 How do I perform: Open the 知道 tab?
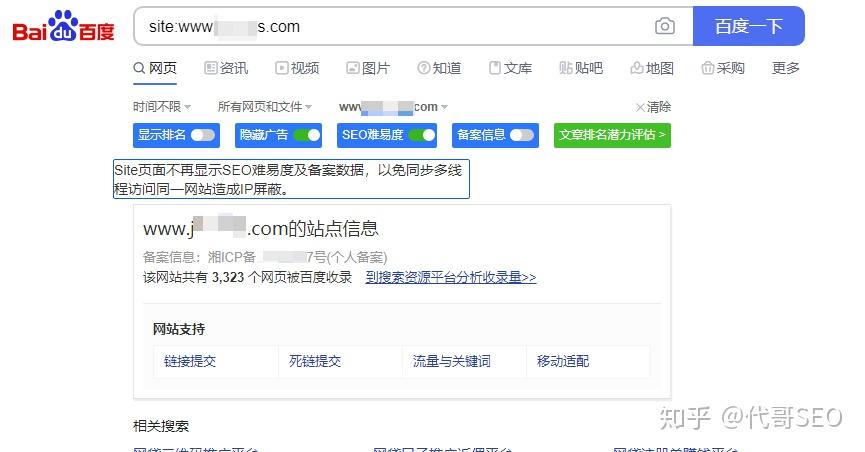click(x=439, y=68)
